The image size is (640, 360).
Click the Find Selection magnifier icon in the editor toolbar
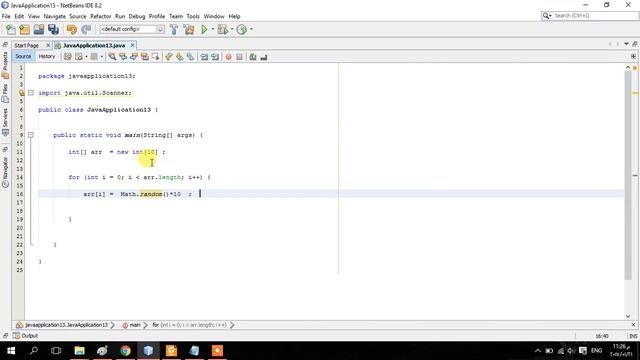point(112,57)
